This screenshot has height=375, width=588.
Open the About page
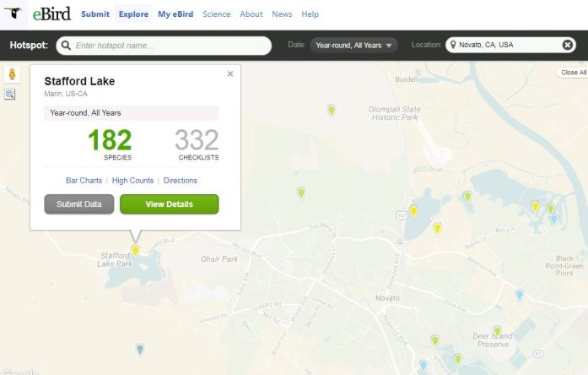[251, 14]
